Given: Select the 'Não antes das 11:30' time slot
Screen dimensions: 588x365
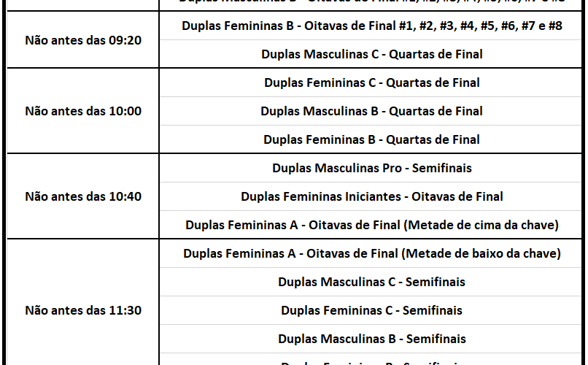Looking at the screenshot, I should [x=83, y=310].
